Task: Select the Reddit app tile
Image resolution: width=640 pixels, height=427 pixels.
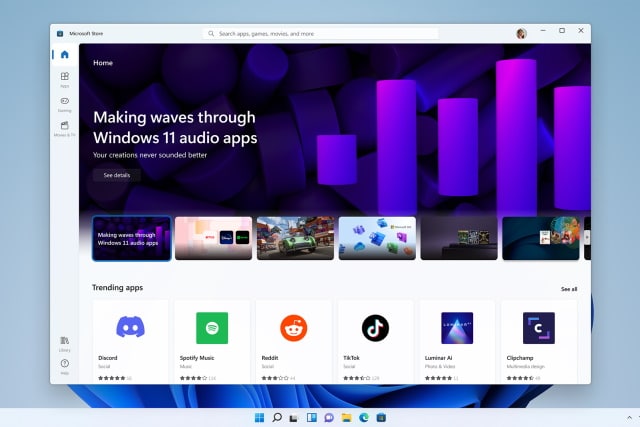Action: [x=294, y=340]
